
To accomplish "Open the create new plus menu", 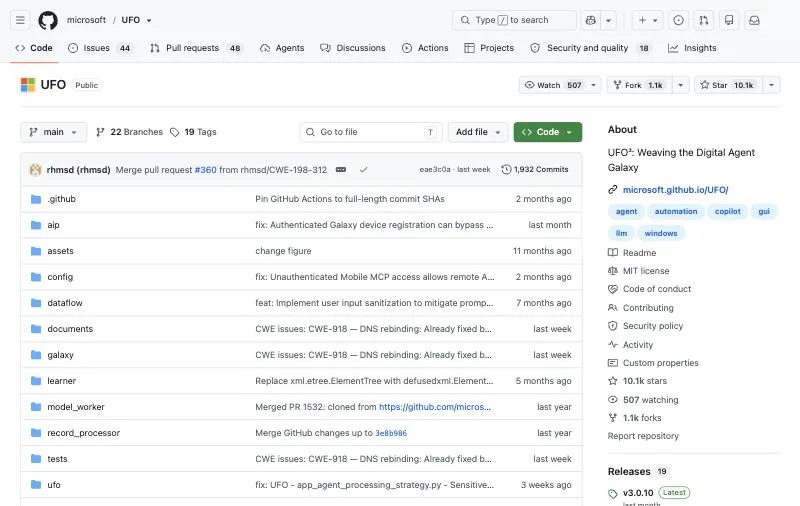I will pos(647,20).
